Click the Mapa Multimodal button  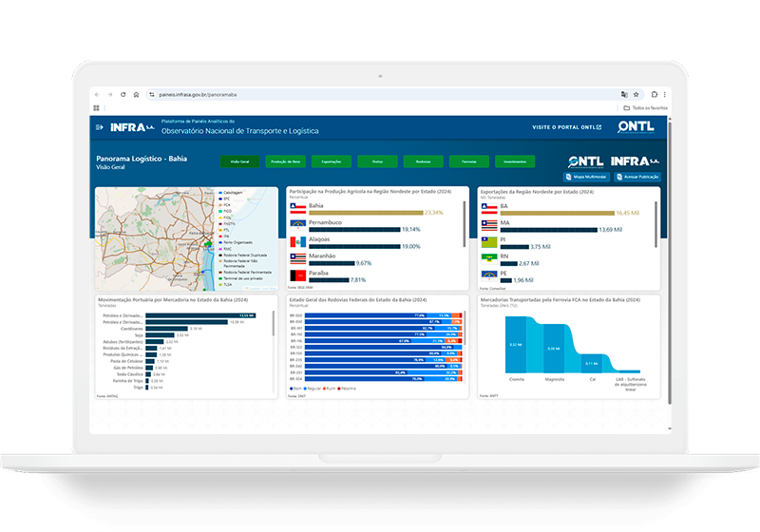click(587, 177)
